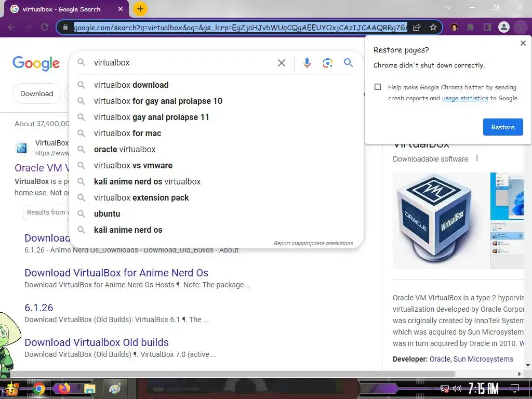The width and height of the screenshot is (532, 399).
Task: Share this page via address bar icon
Action: 417,27
